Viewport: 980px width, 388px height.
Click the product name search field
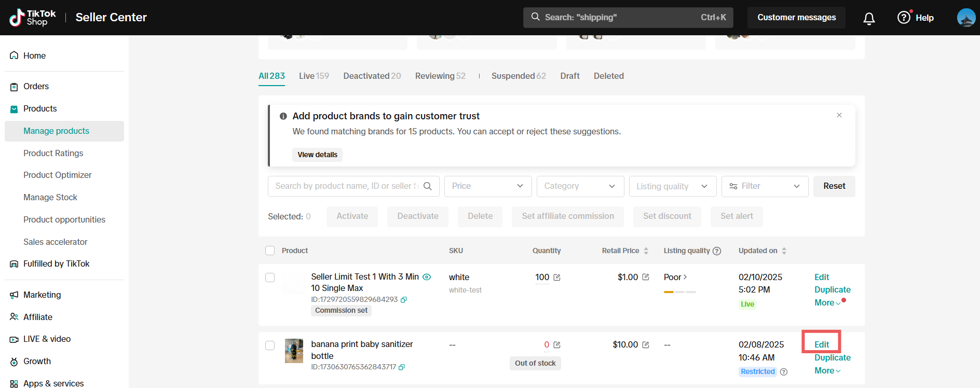pyautogui.click(x=345, y=186)
